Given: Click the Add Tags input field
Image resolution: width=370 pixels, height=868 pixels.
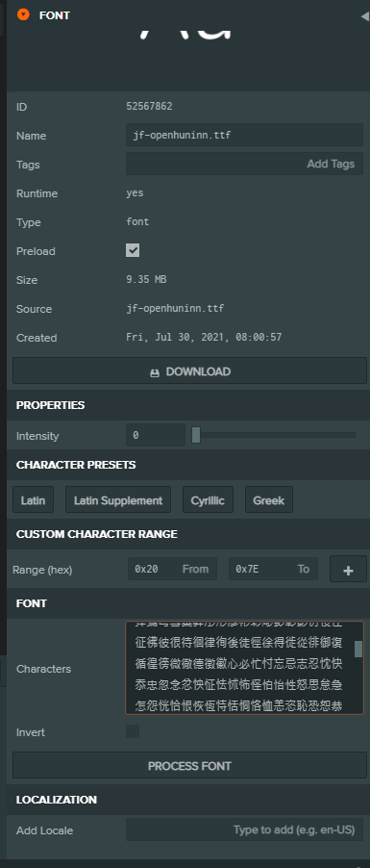Looking at the screenshot, I should [244, 164].
